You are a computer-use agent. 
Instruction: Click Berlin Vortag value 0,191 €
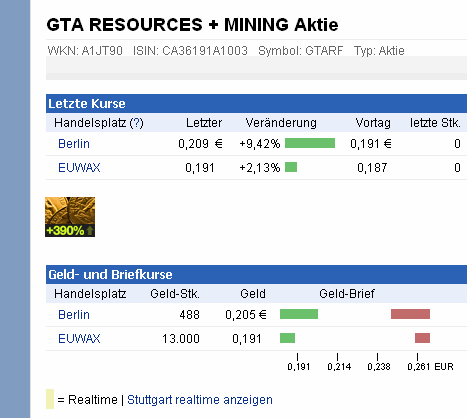pyautogui.click(x=371, y=144)
